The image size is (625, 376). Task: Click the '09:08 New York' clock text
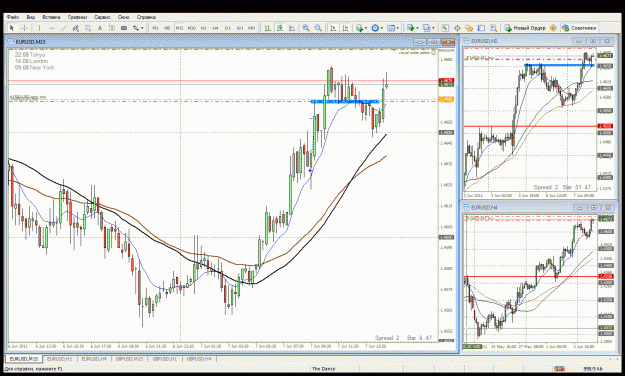pos(35,68)
